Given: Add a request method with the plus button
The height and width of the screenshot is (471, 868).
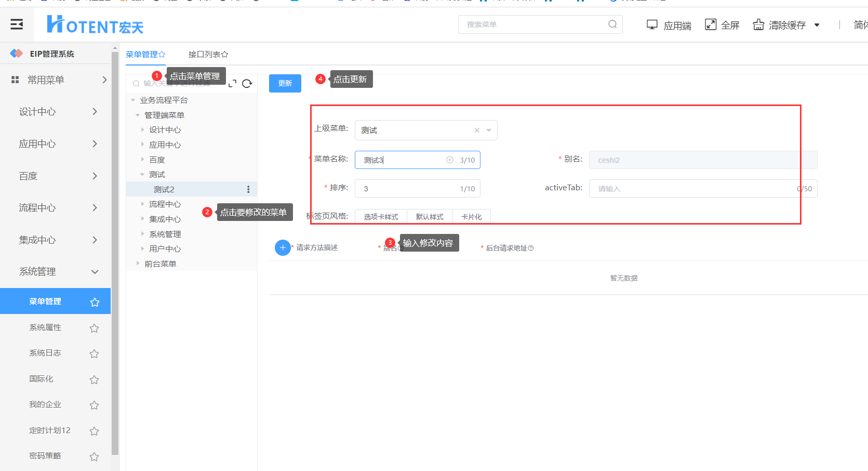Looking at the screenshot, I should pos(283,248).
